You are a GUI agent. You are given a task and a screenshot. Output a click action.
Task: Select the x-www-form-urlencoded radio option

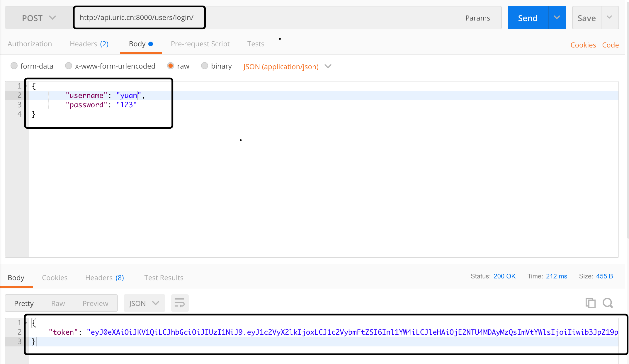coord(68,66)
